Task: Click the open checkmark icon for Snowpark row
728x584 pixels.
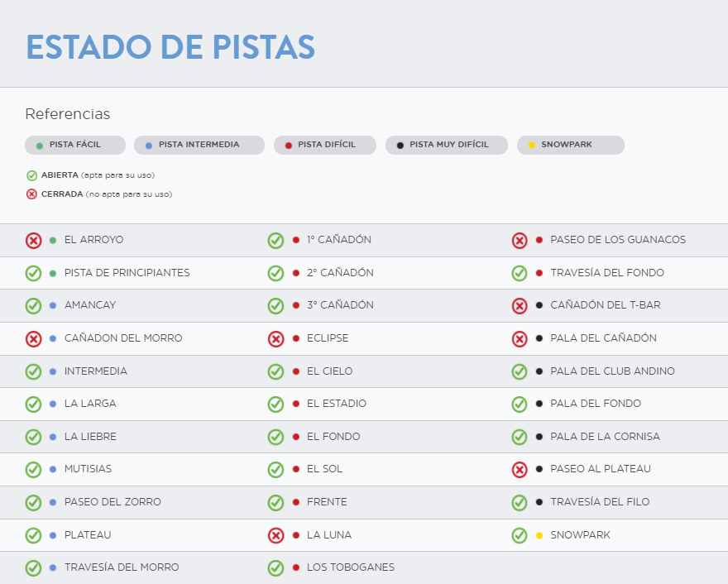Action: 519,536
